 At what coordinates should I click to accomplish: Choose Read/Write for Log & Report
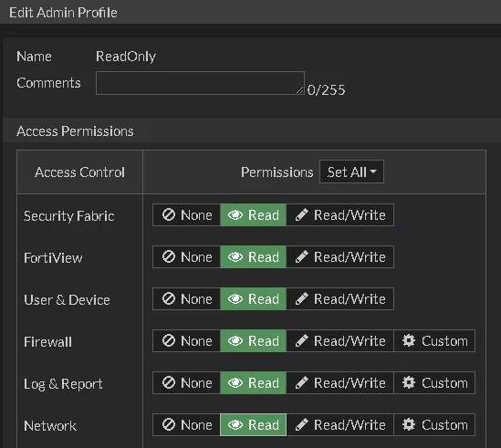pos(340,383)
